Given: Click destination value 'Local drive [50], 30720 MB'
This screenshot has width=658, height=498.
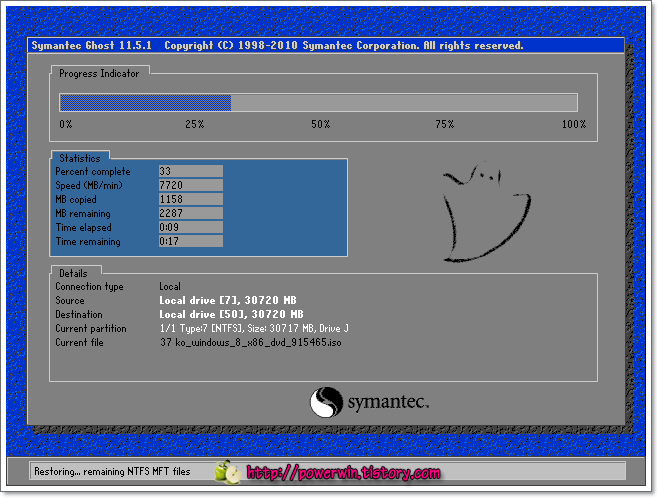Looking at the screenshot, I should tap(231, 314).
